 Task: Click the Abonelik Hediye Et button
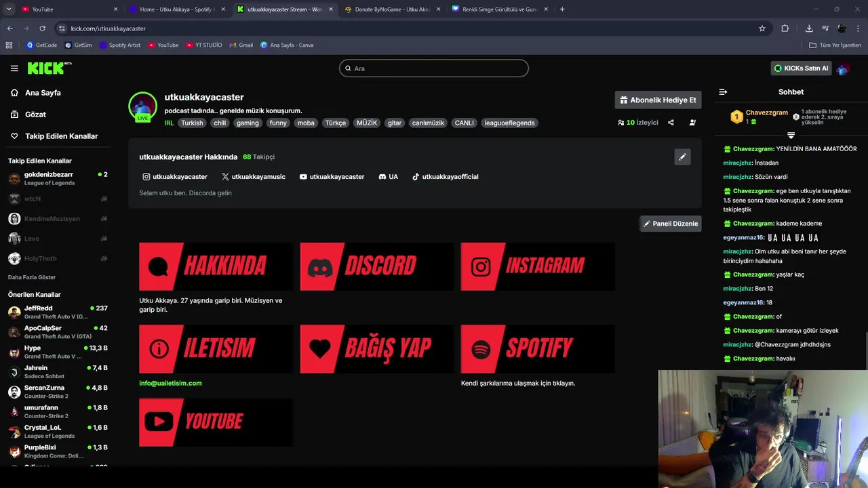click(x=658, y=100)
